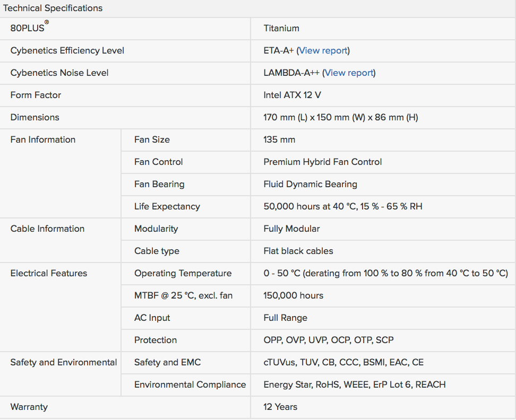Click the Environmental Compliance label
This screenshot has height=420, width=516.
[x=190, y=385]
